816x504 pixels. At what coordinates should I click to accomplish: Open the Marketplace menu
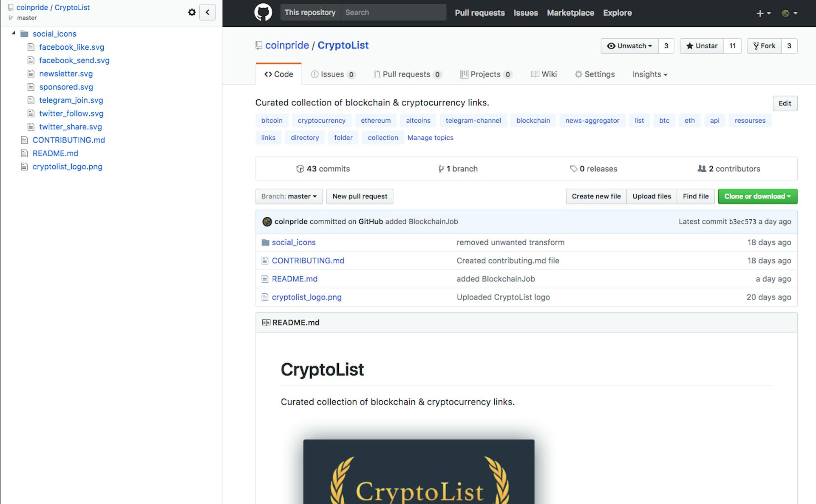570,13
